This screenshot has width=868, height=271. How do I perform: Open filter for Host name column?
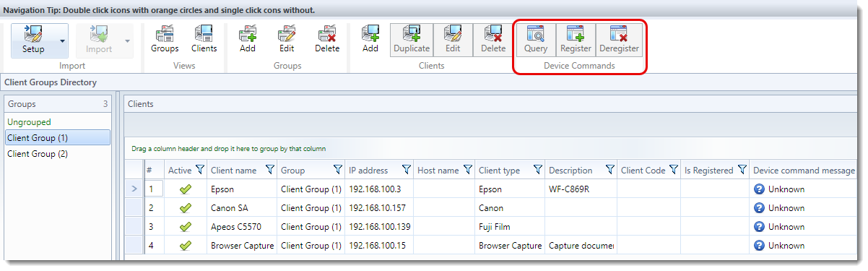pos(468,170)
